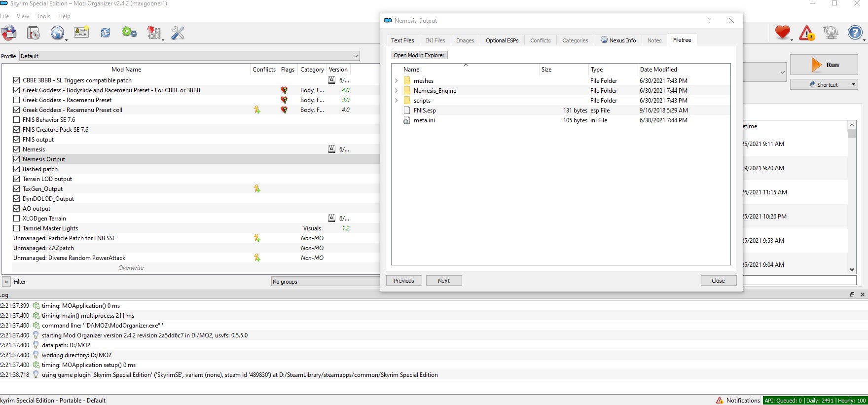Click the install mod from archive toolbar icon

click(9, 33)
